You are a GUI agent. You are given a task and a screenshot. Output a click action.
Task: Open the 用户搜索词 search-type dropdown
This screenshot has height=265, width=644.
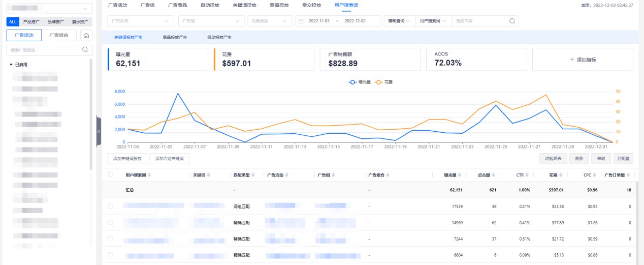pyautogui.click(x=433, y=21)
